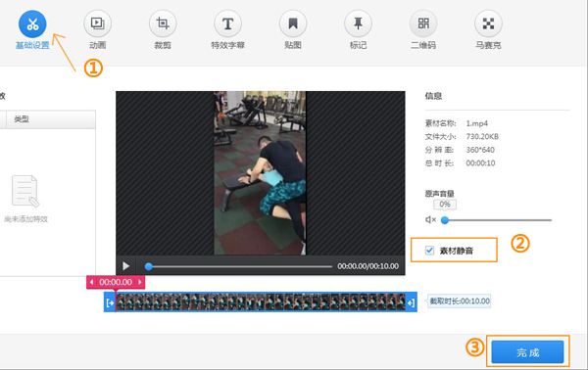Click the 00:00.00 timeline time label

(x=116, y=282)
